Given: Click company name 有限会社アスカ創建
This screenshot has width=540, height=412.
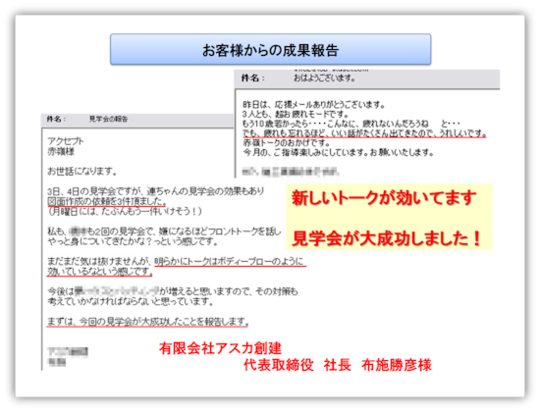Looking at the screenshot, I should tap(220, 348).
